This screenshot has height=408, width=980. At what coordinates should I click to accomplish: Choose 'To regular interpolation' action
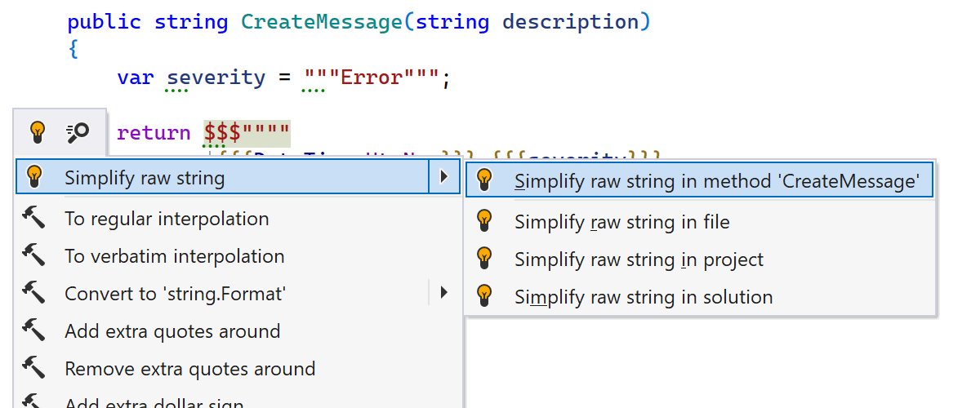point(167,219)
